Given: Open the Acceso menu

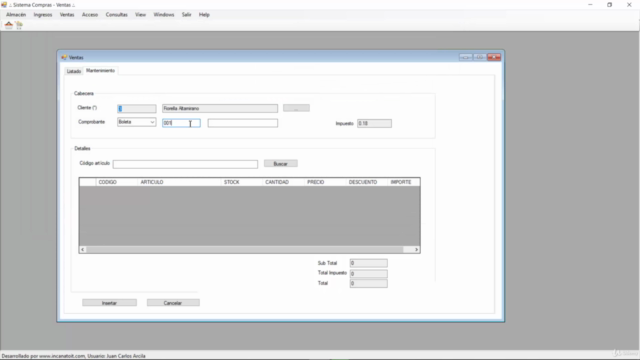Looking at the screenshot, I should pos(90,15).
